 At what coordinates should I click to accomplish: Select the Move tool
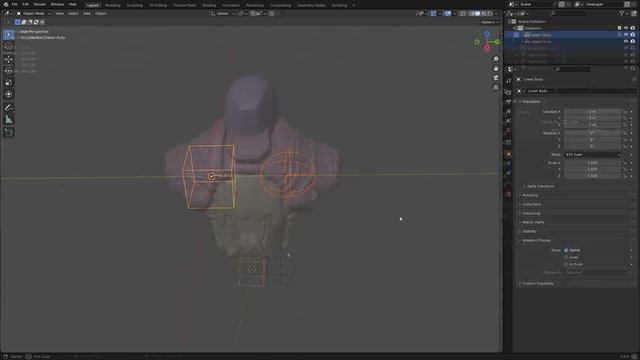(x=9, y=60)
